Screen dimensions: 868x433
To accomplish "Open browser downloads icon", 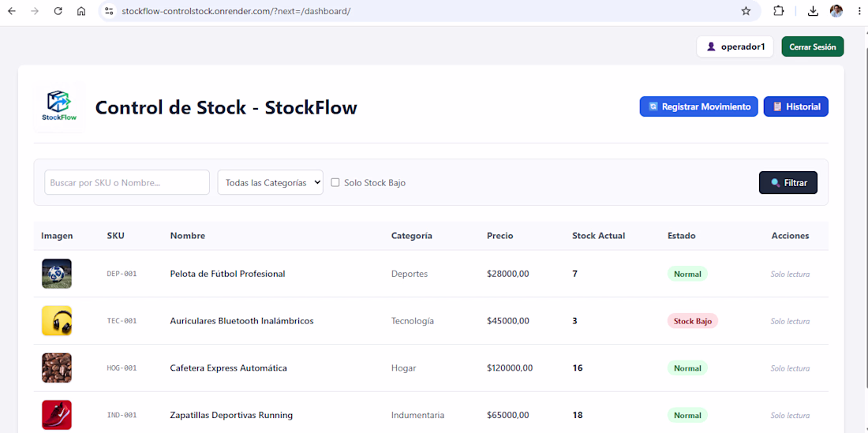I will [x=813, y=11].
